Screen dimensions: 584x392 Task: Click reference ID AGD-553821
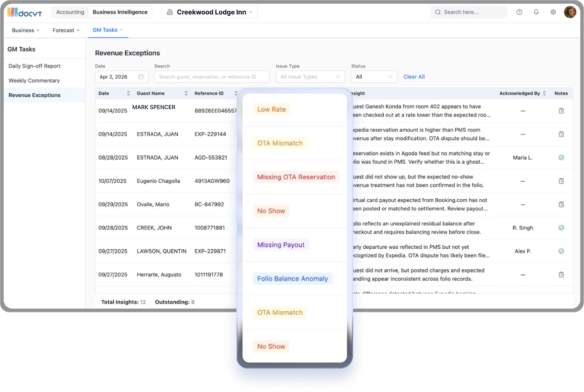[211, 158]
